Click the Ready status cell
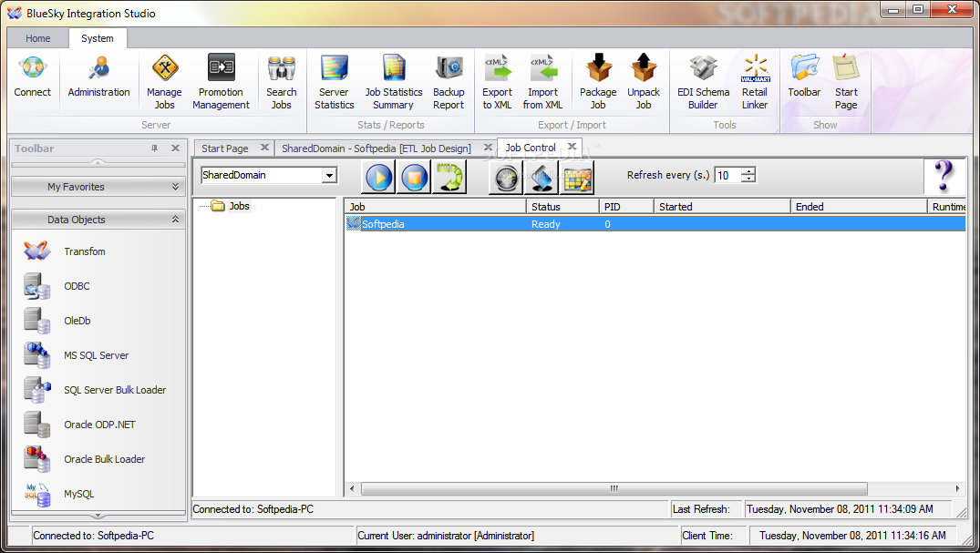980x553 pixels. pyautogui.click(x=546, y=224)
